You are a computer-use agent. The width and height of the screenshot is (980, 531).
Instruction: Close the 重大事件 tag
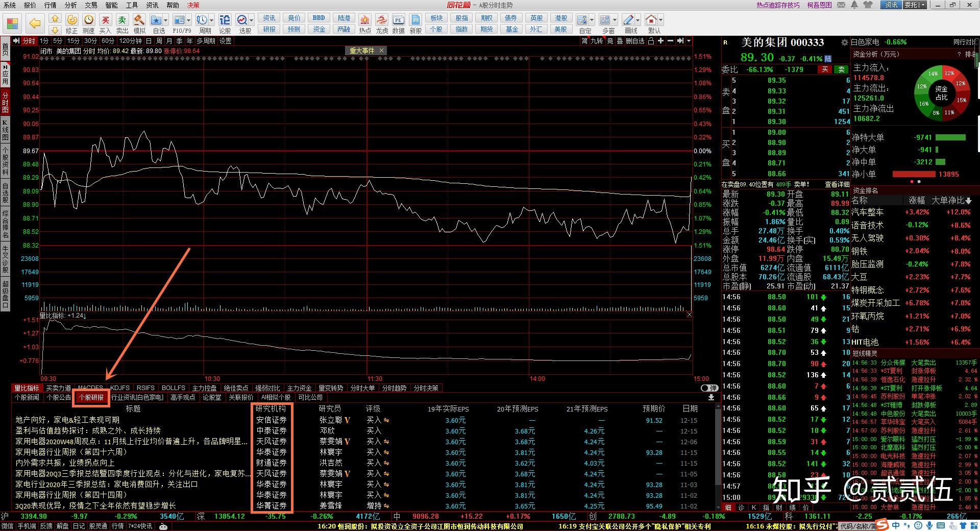click(381, 51)
